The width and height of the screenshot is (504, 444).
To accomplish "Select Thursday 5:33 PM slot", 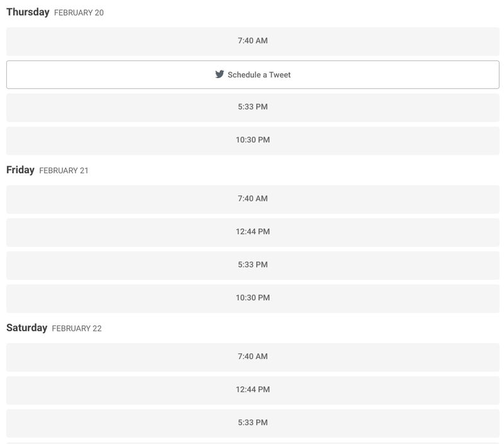I will pos(253,108).
